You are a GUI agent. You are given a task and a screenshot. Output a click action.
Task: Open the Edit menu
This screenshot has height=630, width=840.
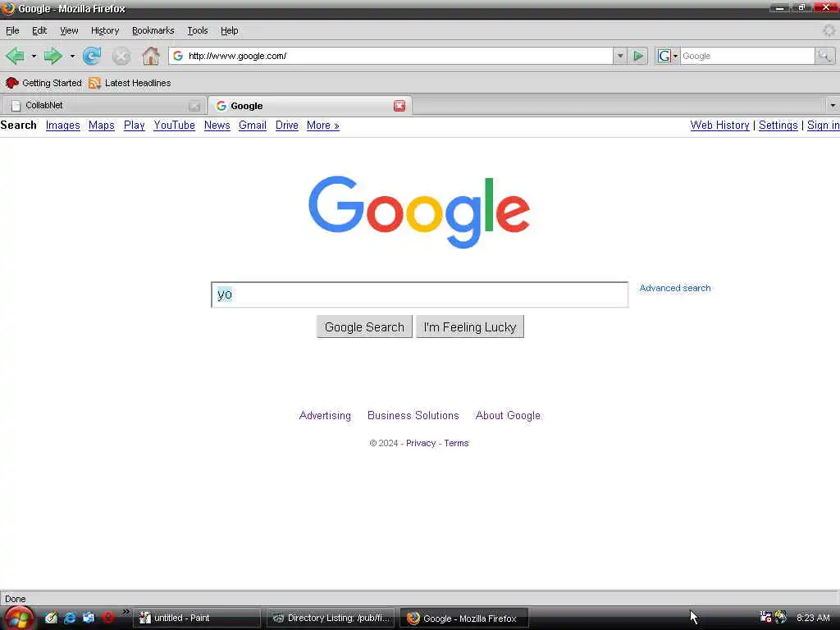(39, 30)
